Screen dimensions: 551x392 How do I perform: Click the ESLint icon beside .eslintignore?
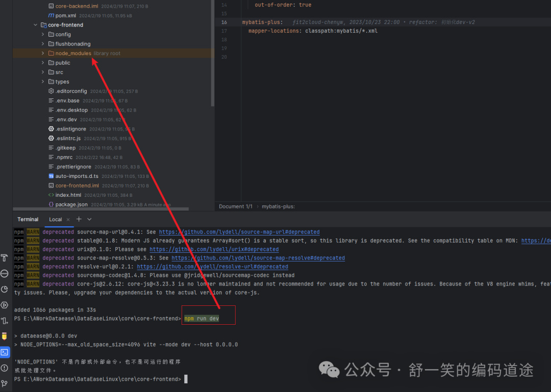click(51, 129)
